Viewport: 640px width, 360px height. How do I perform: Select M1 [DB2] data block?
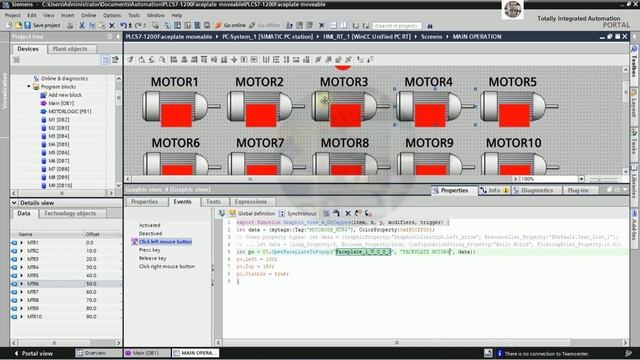(x=58, y=120)
